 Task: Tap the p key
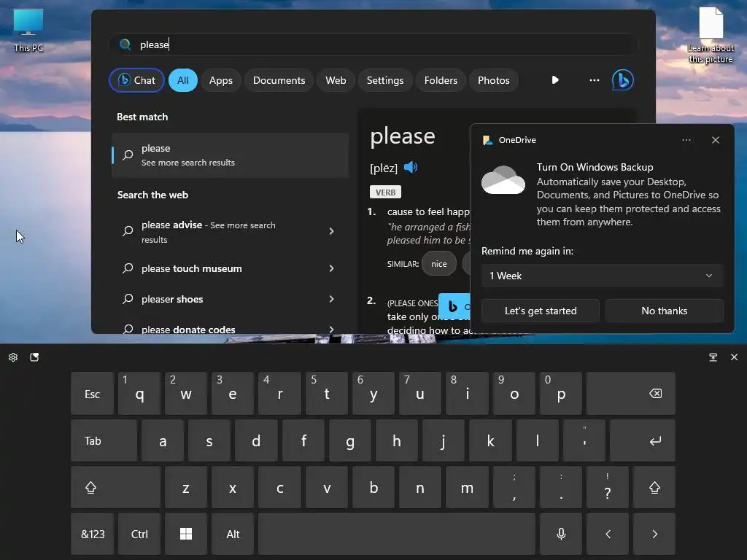561,393
